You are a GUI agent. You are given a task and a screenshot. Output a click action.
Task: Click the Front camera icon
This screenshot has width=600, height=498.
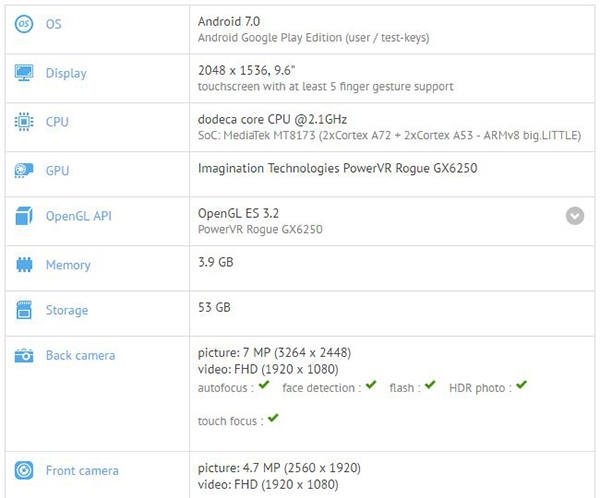point(24,471)
